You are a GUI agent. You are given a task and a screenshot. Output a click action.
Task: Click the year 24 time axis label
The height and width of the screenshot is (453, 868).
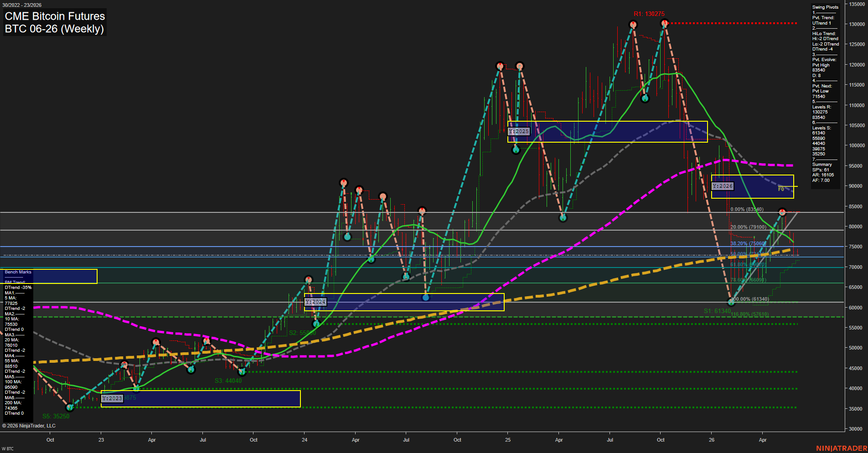[x=305, y=440]
